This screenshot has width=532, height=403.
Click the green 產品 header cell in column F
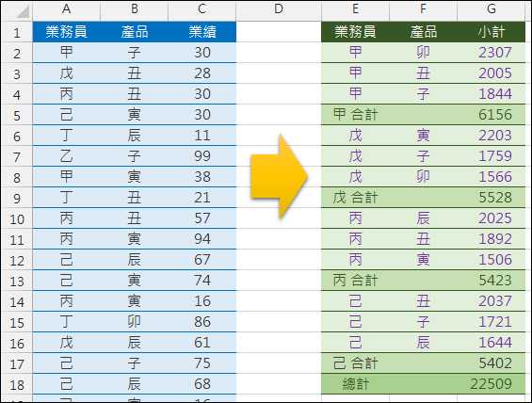pyautogui.click(x=423, y=32)
